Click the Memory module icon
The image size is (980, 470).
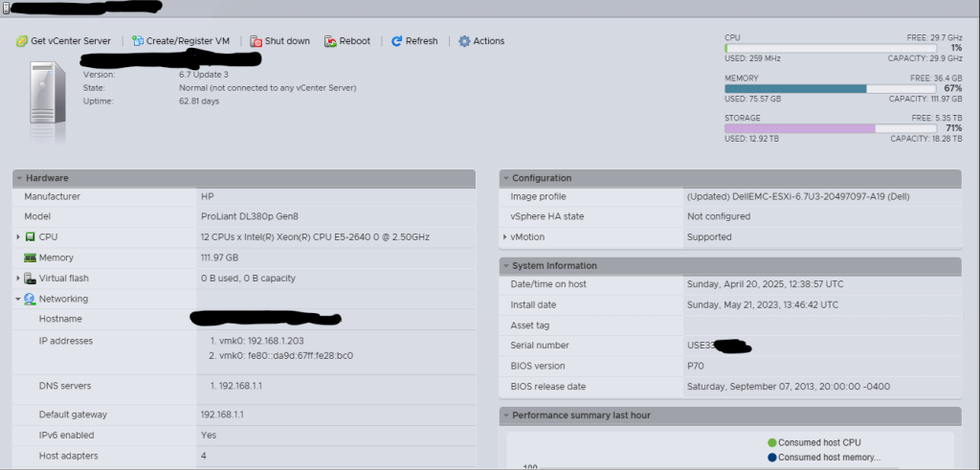point(30,257)
